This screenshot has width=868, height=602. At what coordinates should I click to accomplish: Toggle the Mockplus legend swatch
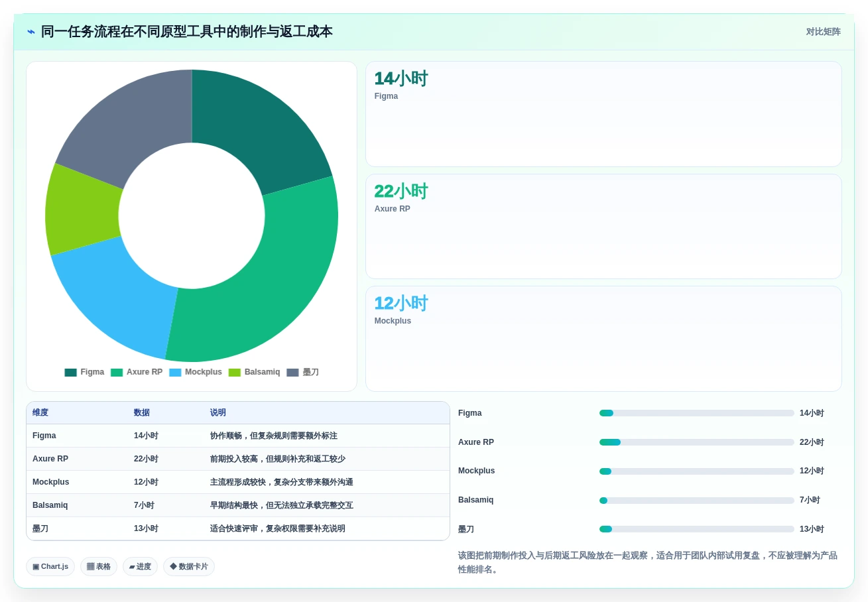click(x=175, y=373)
